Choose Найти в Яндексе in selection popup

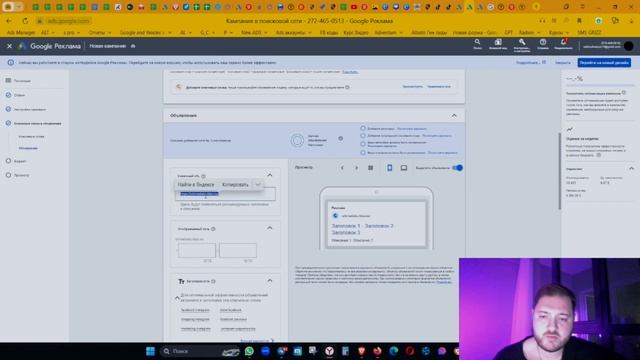[196, 184]
